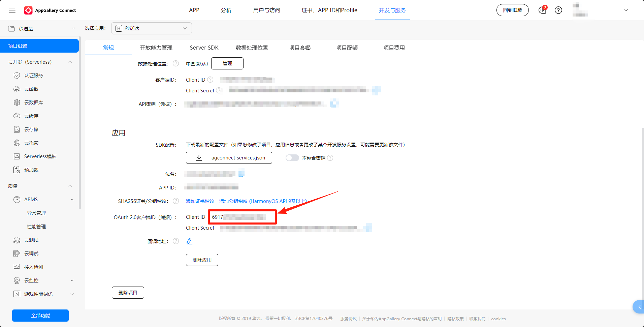
Task: Switch to 开放能力管理 tab
Action: pos(156,48)
